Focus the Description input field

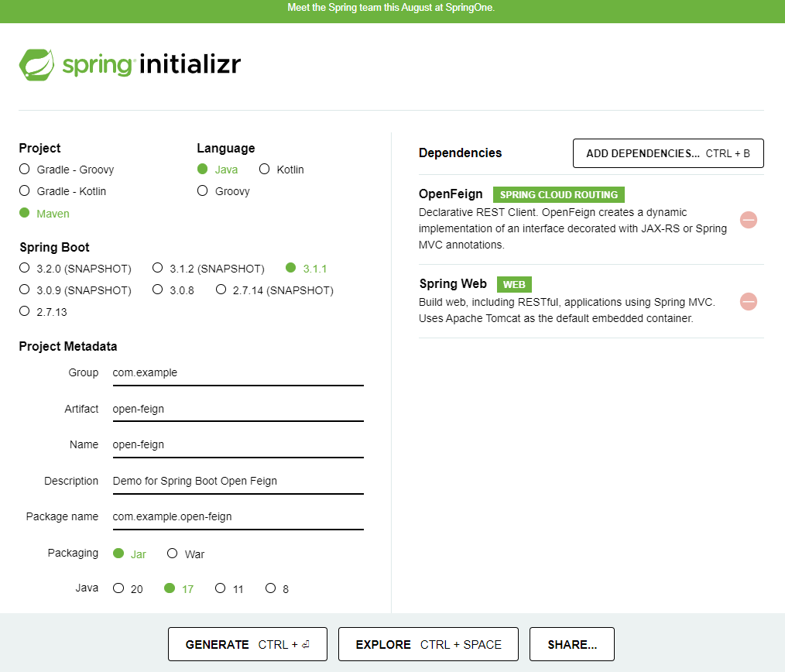tap(238, 482)
